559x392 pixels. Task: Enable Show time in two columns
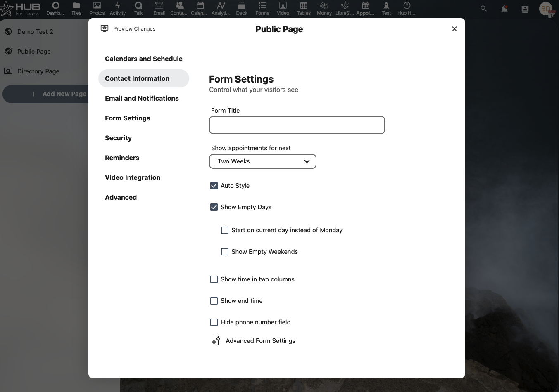(214, 279)
